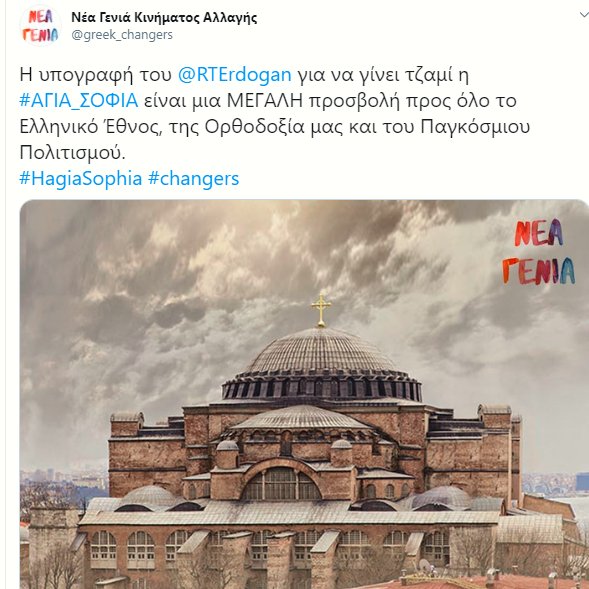Open the @RTErdogan mention

pyautogui.click(x=234, y=75)
